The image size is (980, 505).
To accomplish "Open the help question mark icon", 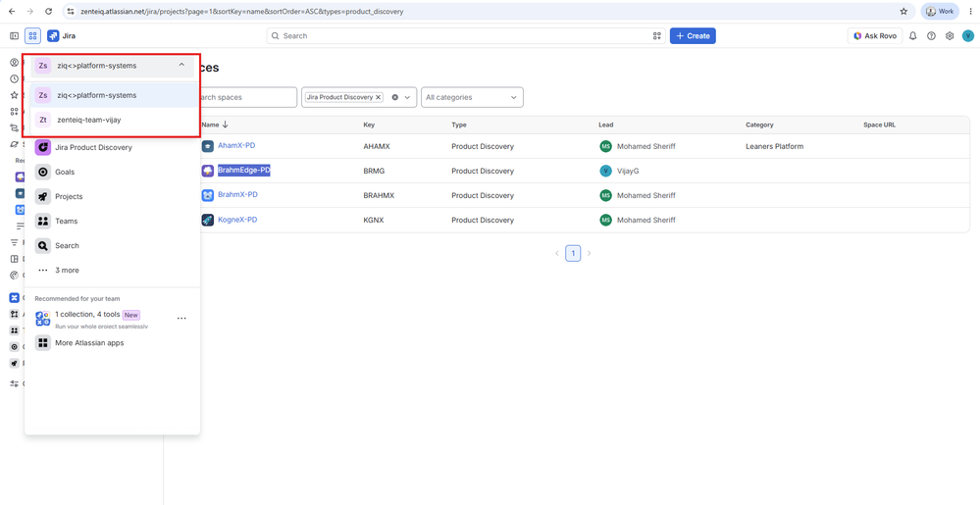I will 931,35.
